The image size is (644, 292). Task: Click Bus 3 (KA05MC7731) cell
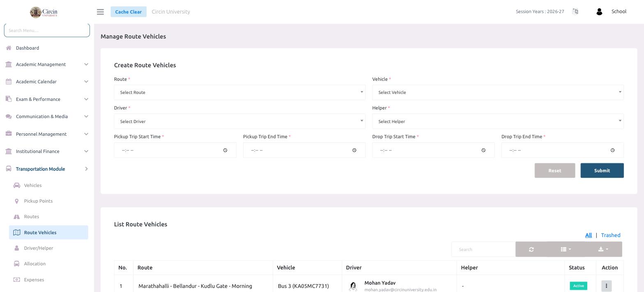point(304,286)
